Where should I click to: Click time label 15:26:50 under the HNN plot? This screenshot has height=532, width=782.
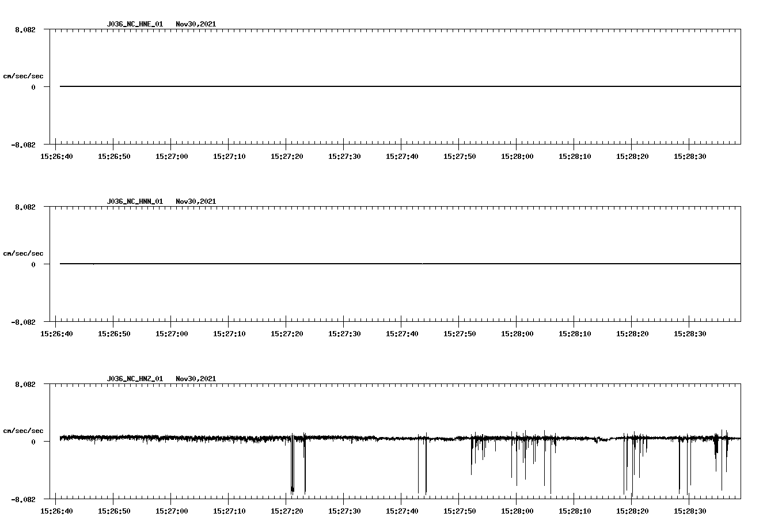tap(114, 334)
